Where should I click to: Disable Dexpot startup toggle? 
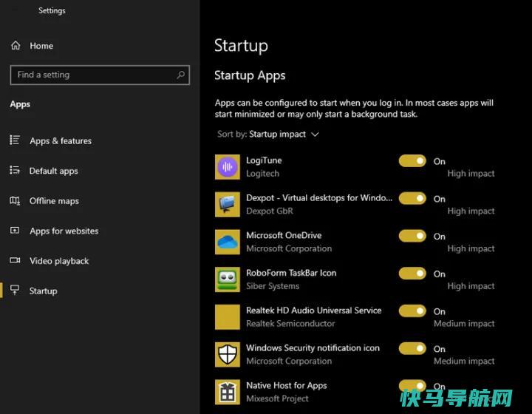click(x=412, y=198)
